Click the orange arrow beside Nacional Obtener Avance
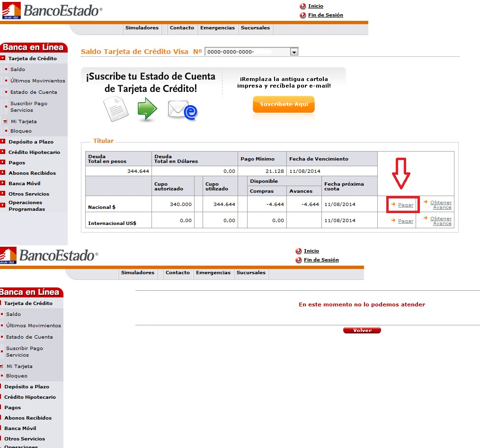The height and width of the screenshot is (448, 480). point(426,201)
